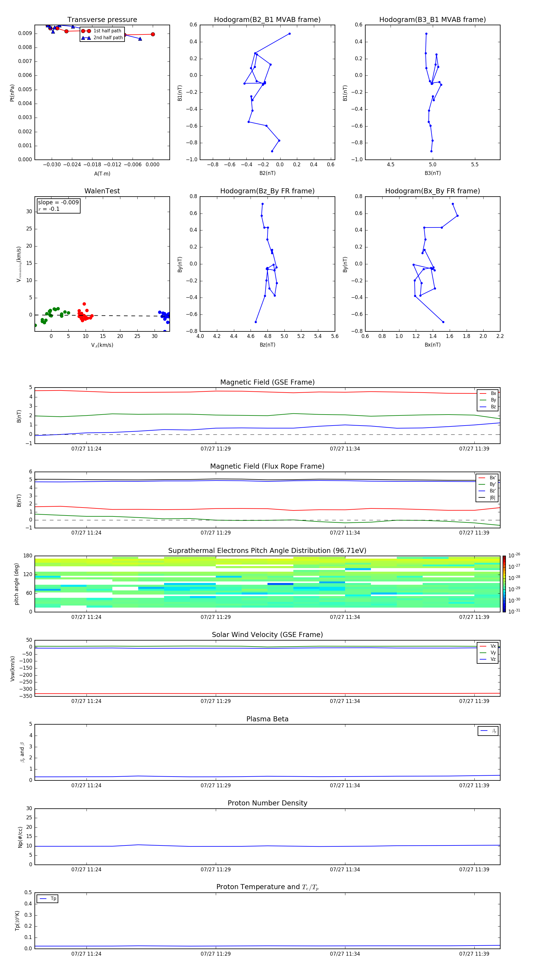Click the Bx legend entry in GSE magnetic field
Image resolution: width=535 pixels, height=980 pixels.
[x=488, y=393]
